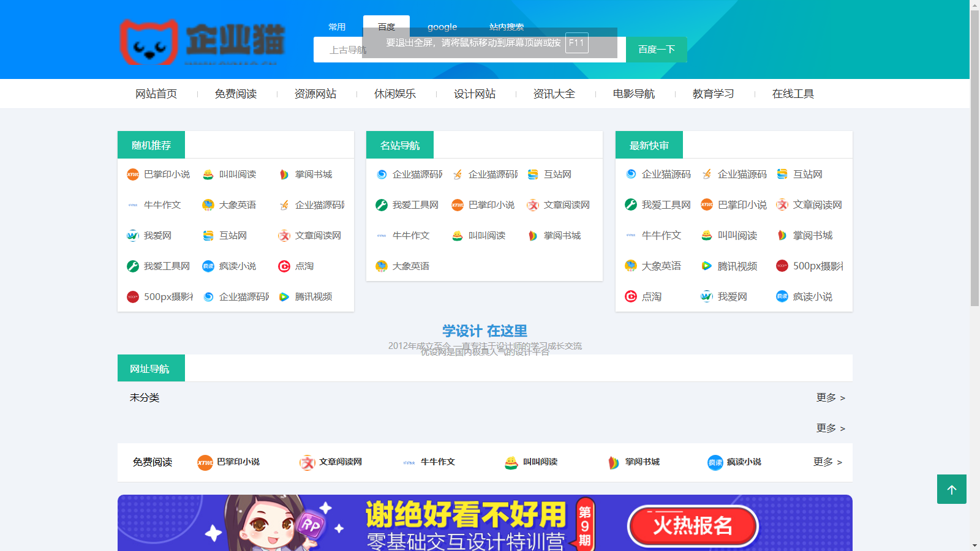The height and width of the screenshot is (551, 980).
Task: Go to 在线工具 in navigation bar
Action: 793,94
